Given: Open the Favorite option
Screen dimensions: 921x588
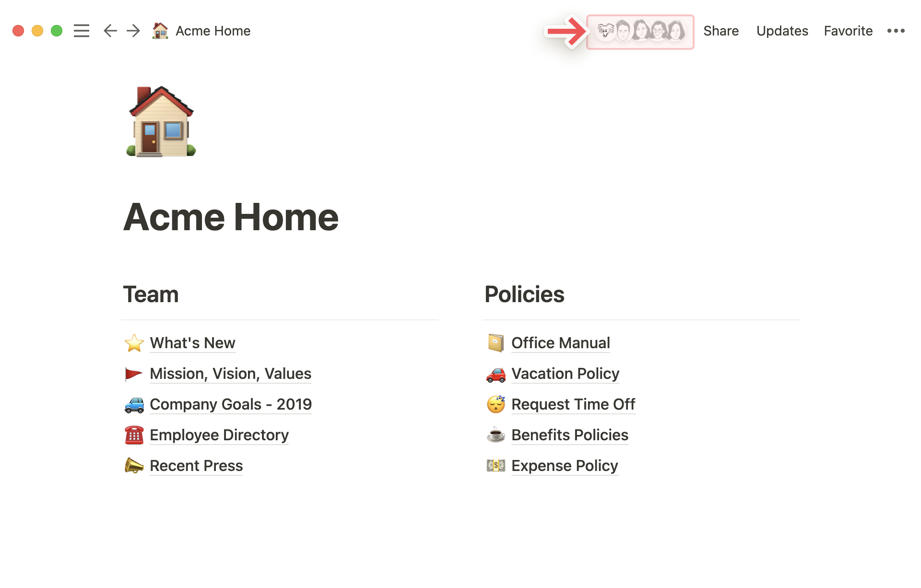Looking at the screenshot, I should pos(849,31).
